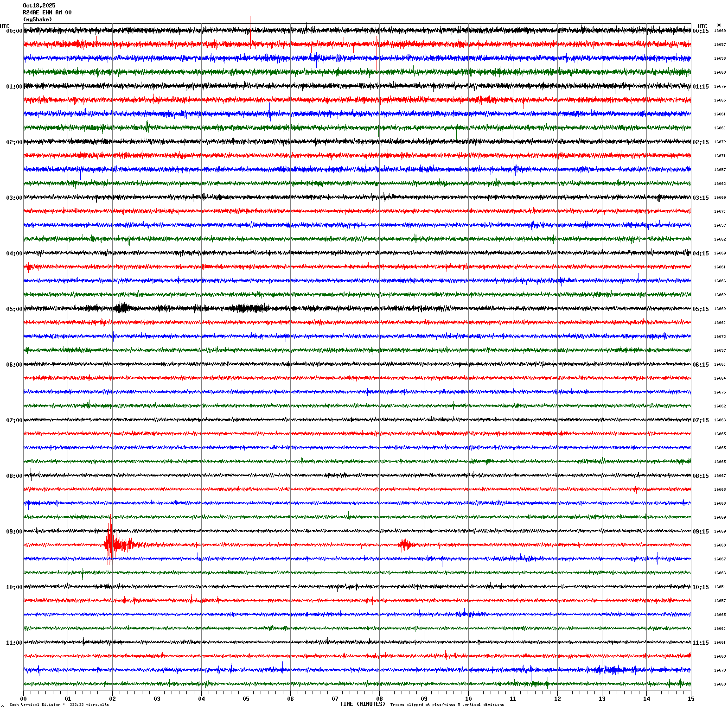Click the 01 minute tick label on bottom axis
Viewport: 728px width, 711px height.
[68, 699]
